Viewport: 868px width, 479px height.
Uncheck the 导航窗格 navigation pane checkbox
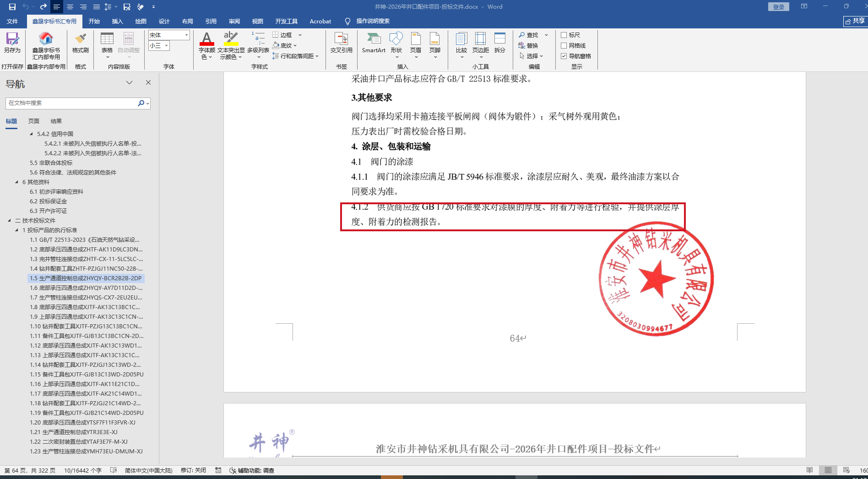click(564, 56)
